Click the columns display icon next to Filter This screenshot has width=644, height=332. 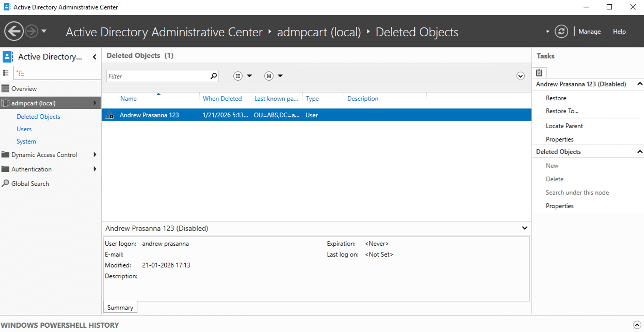click(x=238, y=76)
